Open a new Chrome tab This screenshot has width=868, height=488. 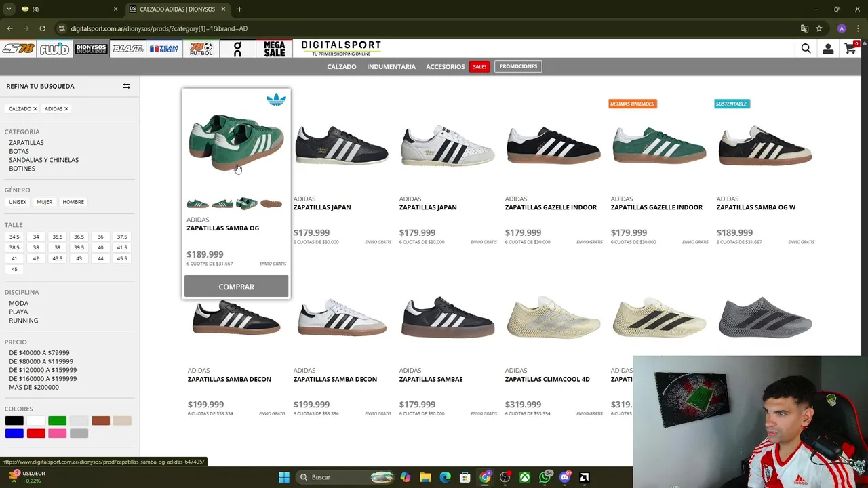pos(239,9)
